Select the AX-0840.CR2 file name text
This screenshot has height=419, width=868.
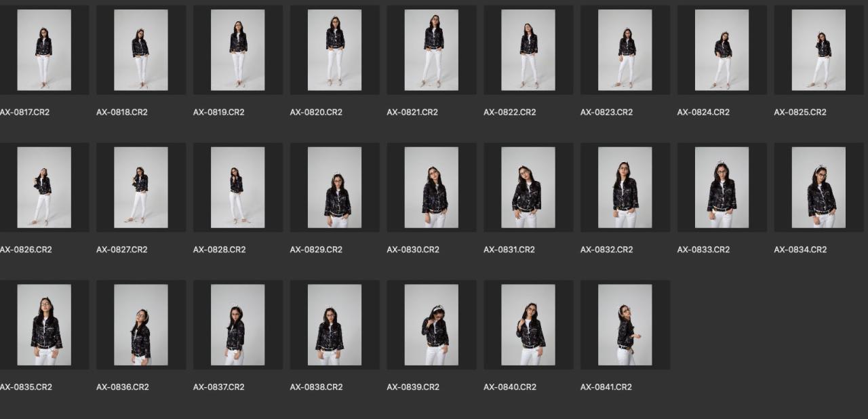point(509,387)
